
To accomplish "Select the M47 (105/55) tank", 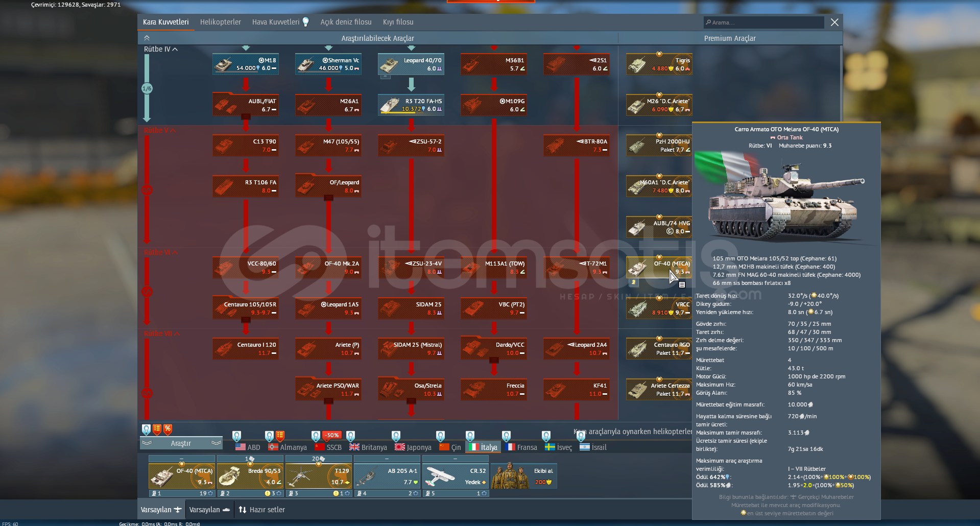I will pos(328,146).
